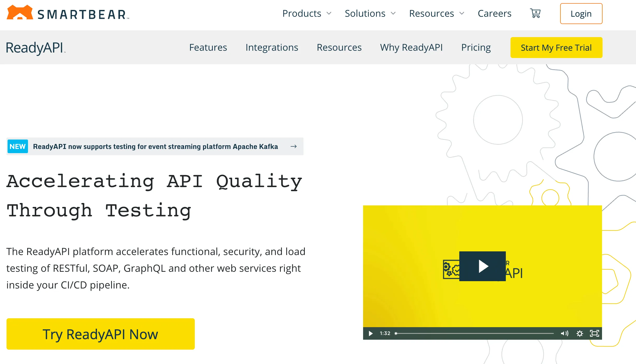Select Features in the ReadyAPI menu

pyautogui.click(x=208, y=47)
